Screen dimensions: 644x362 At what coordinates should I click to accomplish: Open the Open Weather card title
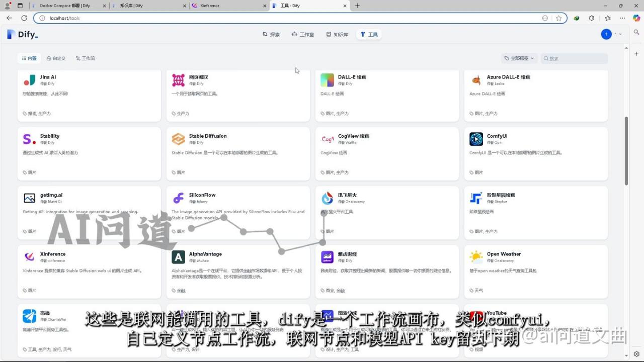(504, 254)
